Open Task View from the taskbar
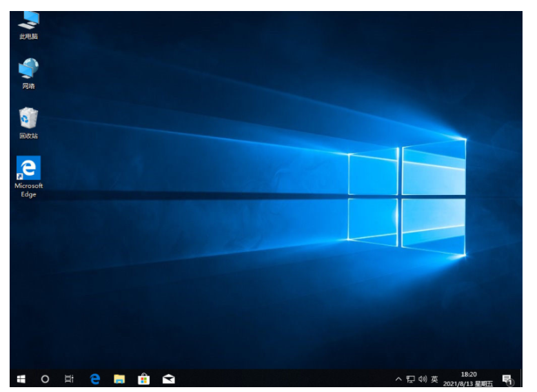This screenshot has width=537, height=392. click(x=69, y=378)
